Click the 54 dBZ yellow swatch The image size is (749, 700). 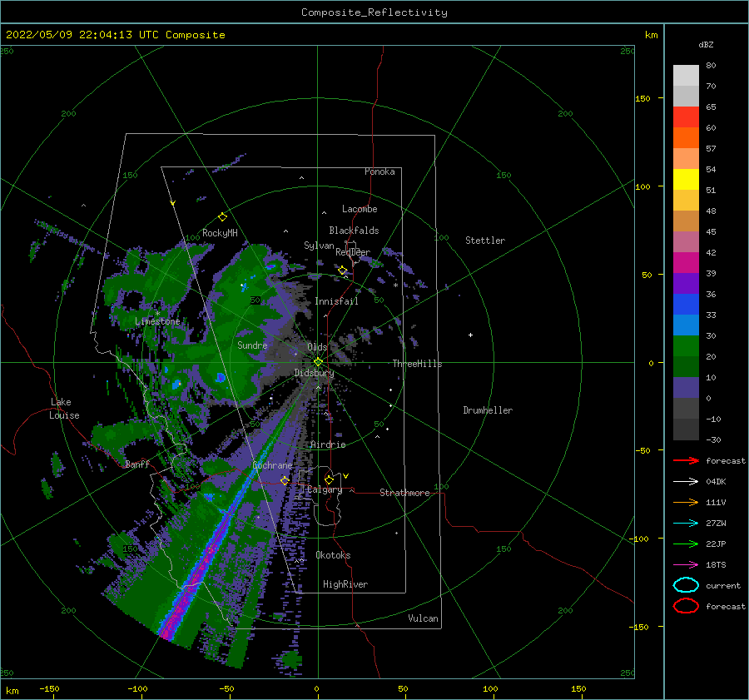(686, 179)
